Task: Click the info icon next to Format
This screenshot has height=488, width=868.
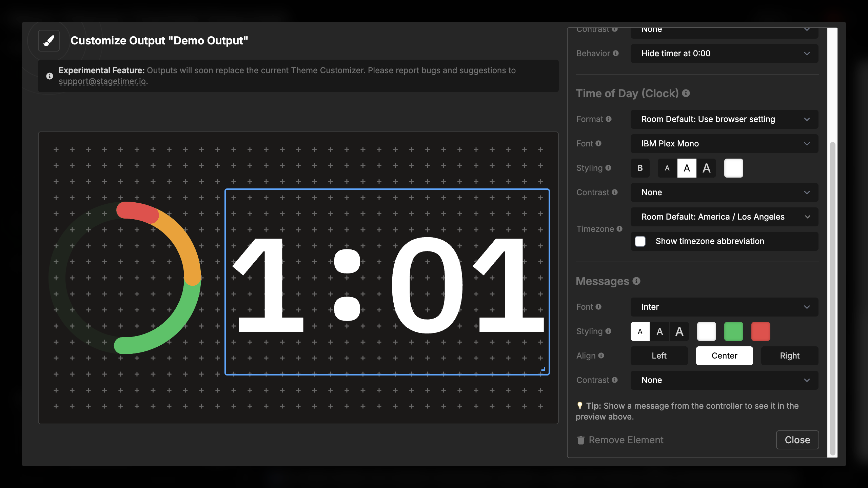Action: click(609, 119)
